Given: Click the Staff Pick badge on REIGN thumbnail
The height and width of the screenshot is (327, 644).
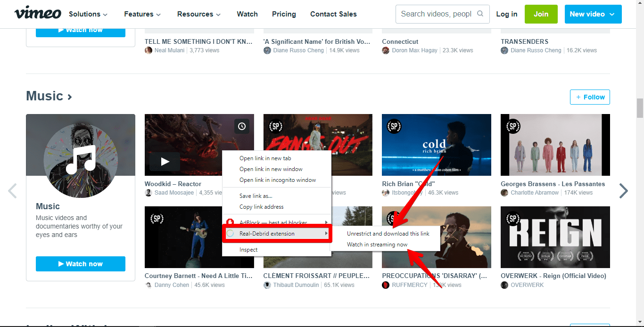Looking at the screenshot, I should click(512, 219).
